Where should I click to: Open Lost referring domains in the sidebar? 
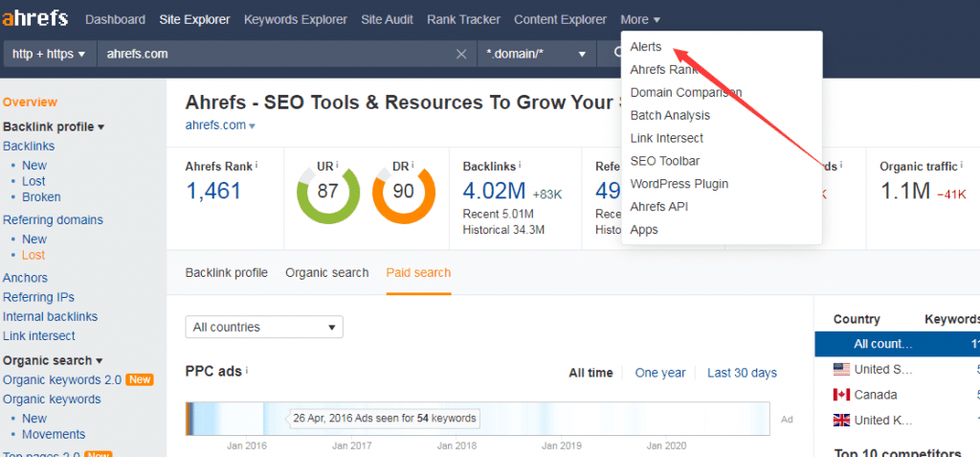33,256
